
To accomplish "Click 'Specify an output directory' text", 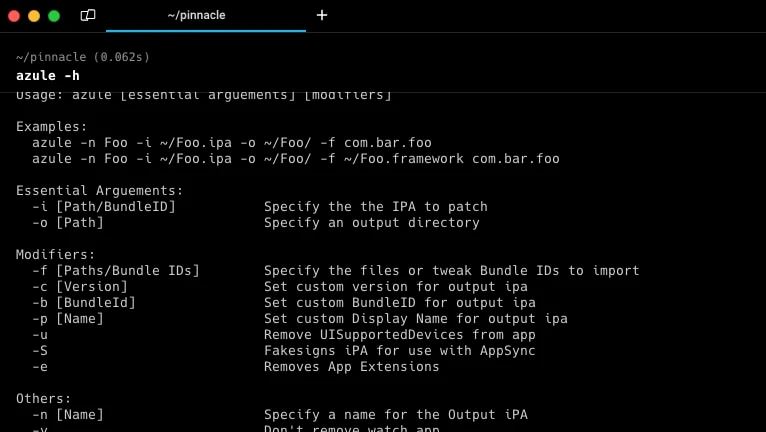I will [372, 223].
